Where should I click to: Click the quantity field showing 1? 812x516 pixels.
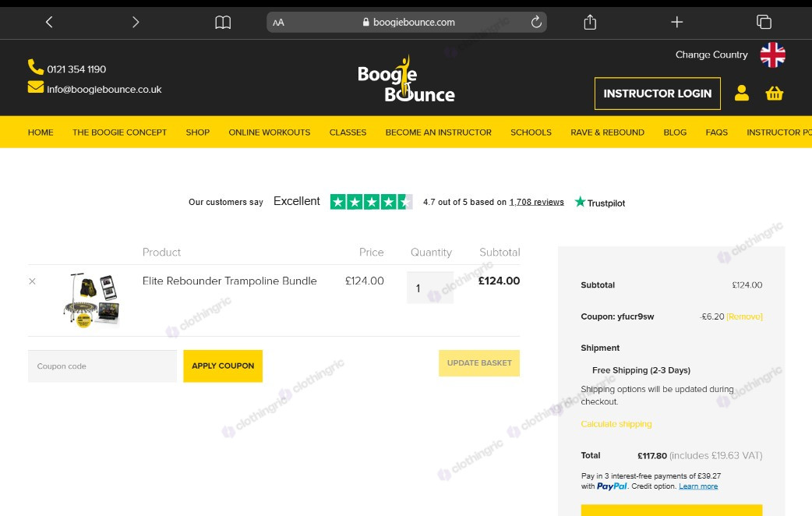tap(430, 288)
